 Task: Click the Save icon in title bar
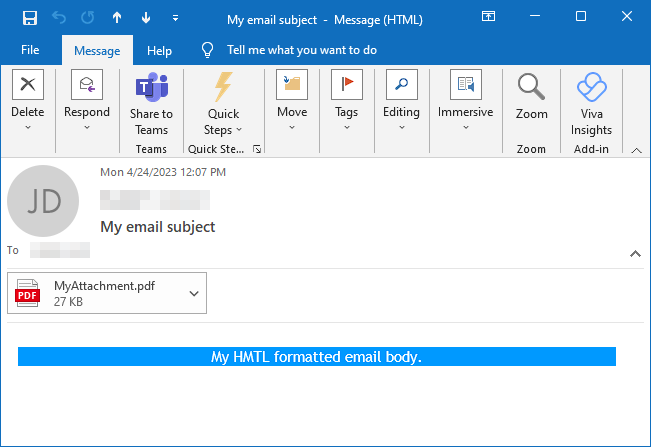[30, 18]
